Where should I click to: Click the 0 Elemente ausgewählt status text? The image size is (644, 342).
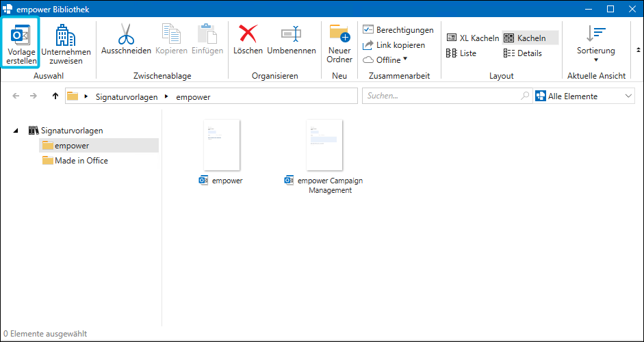click(x=45, y=334)
